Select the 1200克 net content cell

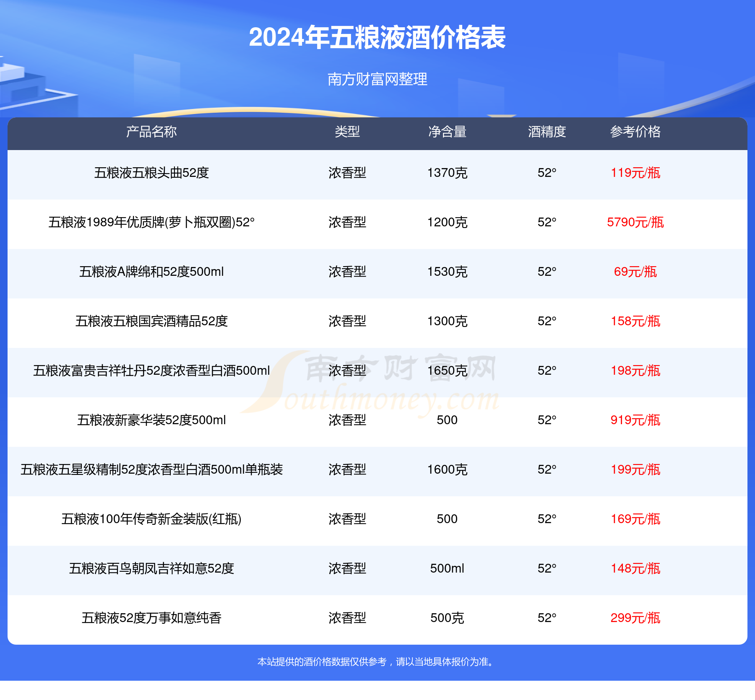447,222
